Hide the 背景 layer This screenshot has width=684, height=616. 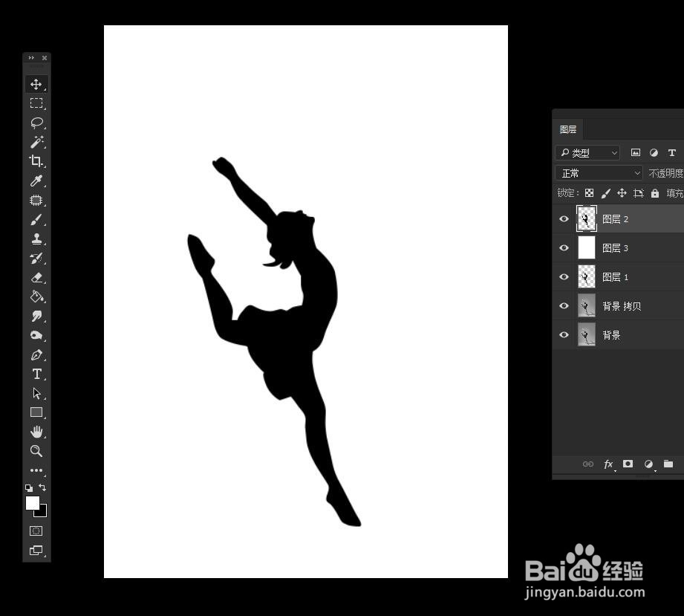coord(564,335)
